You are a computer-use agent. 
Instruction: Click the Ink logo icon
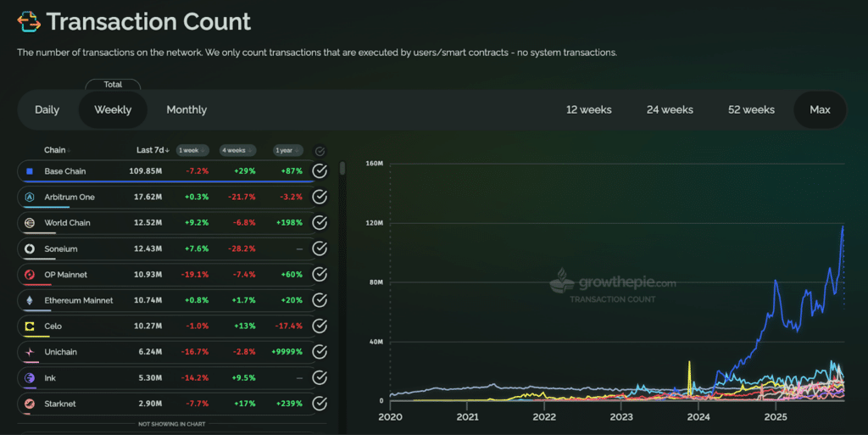(x=30, y=378)
